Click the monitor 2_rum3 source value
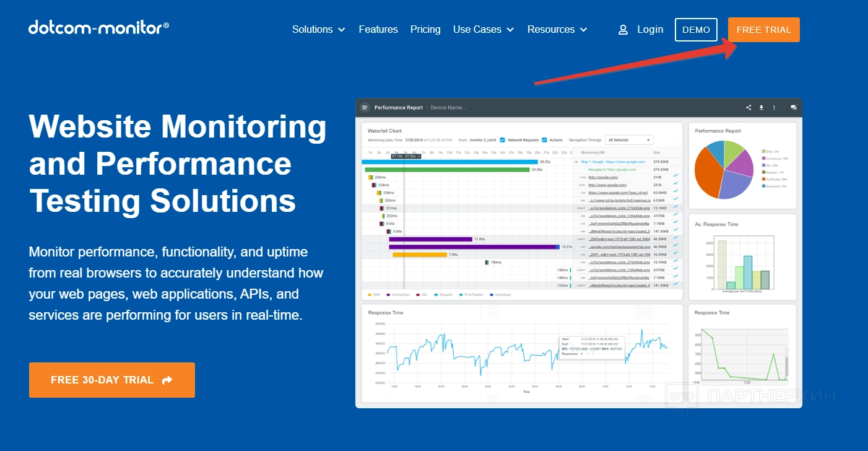 [483, 140]
